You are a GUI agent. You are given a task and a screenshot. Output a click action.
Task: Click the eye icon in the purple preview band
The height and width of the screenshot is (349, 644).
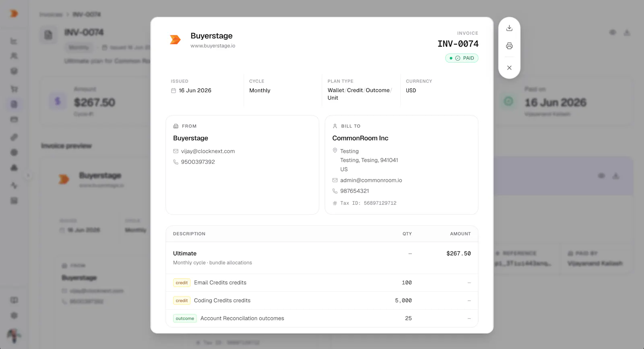pos(601,176)
